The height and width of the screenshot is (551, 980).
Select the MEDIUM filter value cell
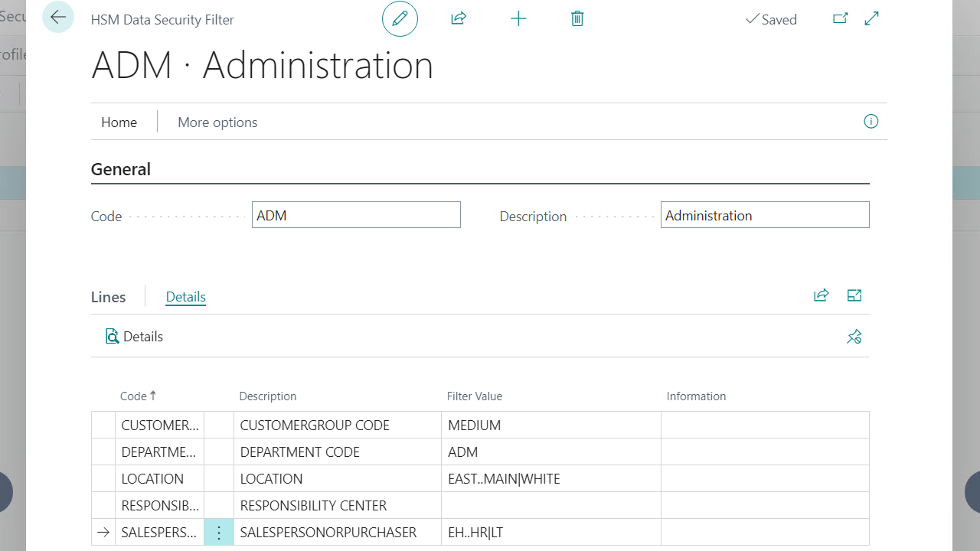click(475, 424)
